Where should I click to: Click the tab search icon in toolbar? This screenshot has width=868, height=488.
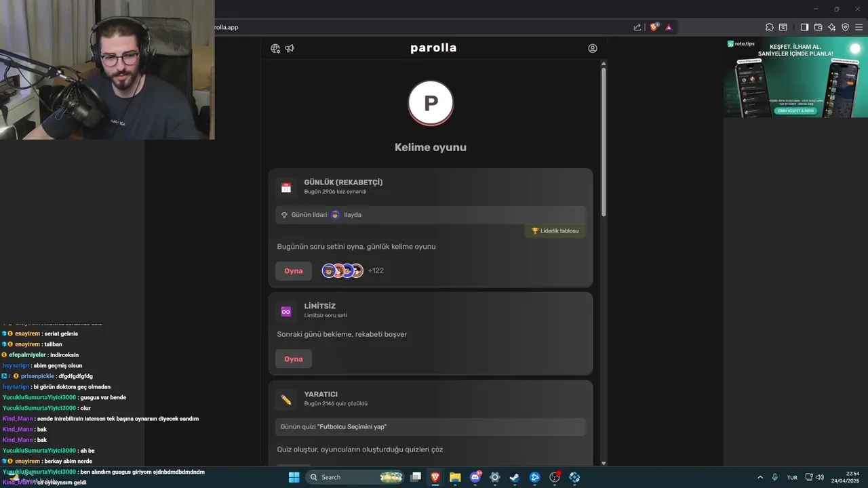783,27
